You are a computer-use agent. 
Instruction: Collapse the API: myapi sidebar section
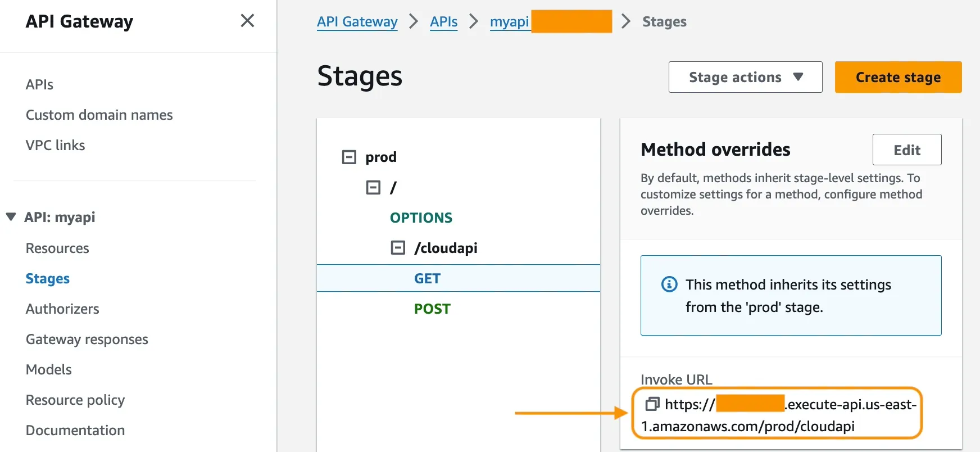pyautogui.click(x=11, y=217)
